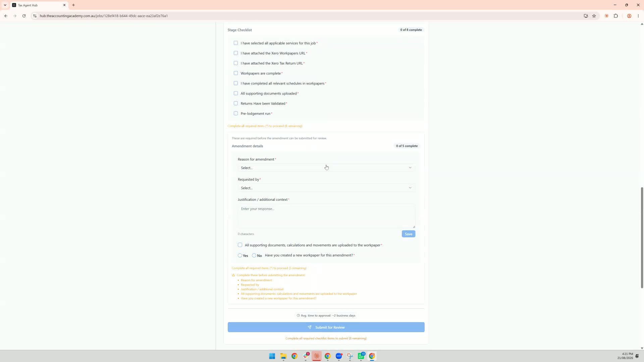The image size is (644, 362).
Task: Tick the 'Workpapers are complete' checkbox
Action: pos(236,73)
